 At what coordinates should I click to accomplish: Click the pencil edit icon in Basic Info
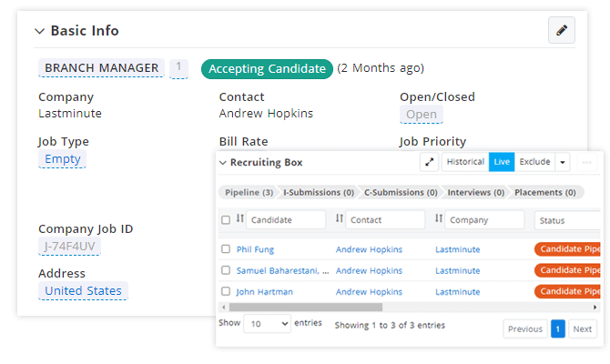562,30
